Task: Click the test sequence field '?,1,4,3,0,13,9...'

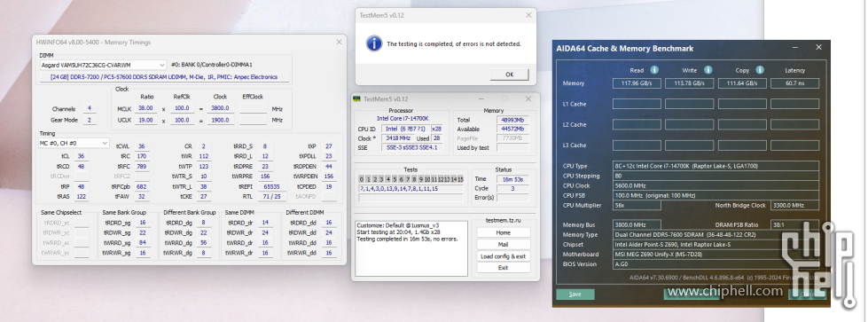Action: 411,188
